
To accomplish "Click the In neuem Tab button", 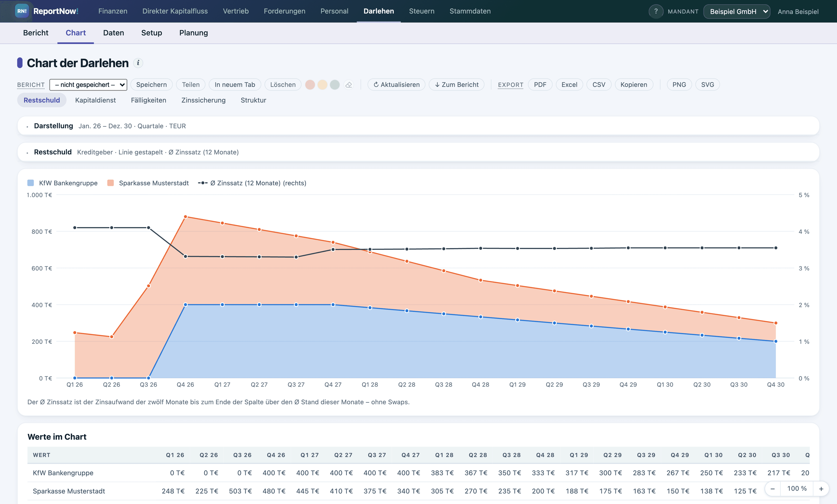I will point(235,85).
